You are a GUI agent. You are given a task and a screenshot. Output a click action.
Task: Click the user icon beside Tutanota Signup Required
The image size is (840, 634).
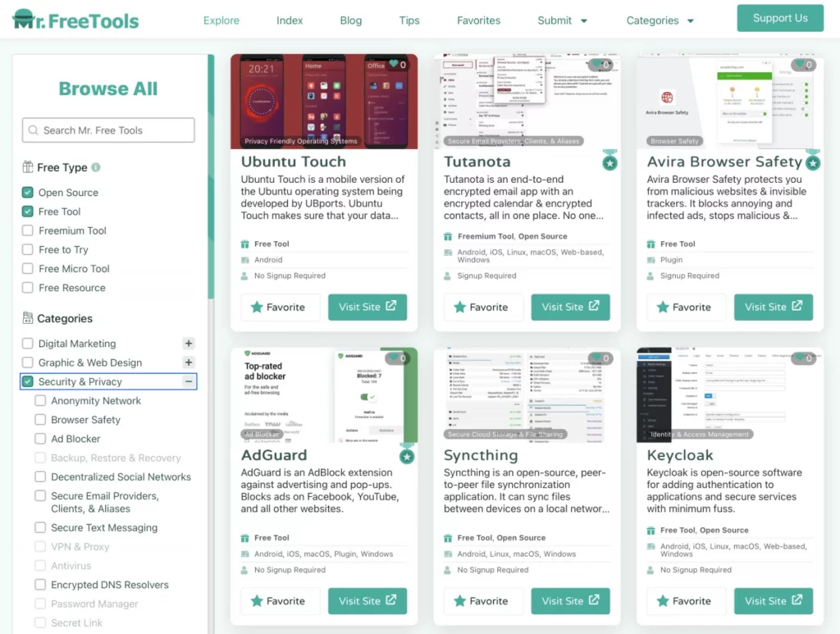pos(447,276)
